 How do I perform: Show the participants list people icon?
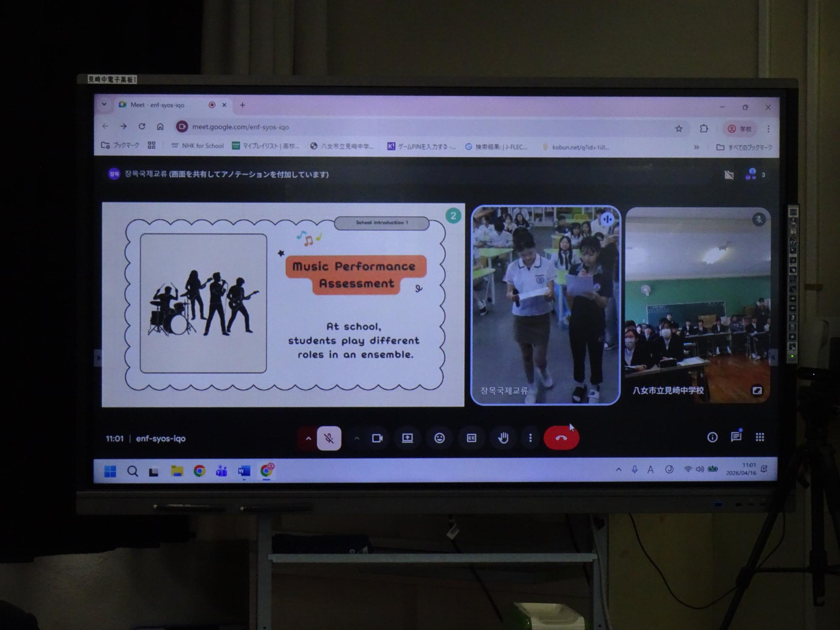click(751, 174)
